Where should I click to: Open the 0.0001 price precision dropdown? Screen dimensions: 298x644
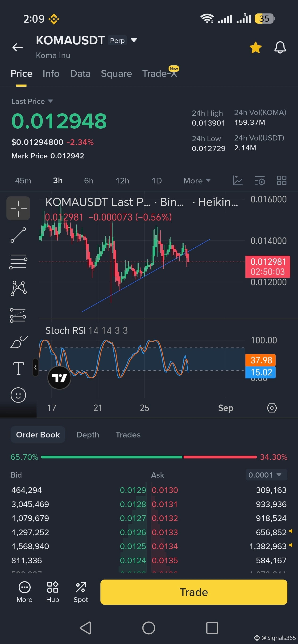point(266,475)
